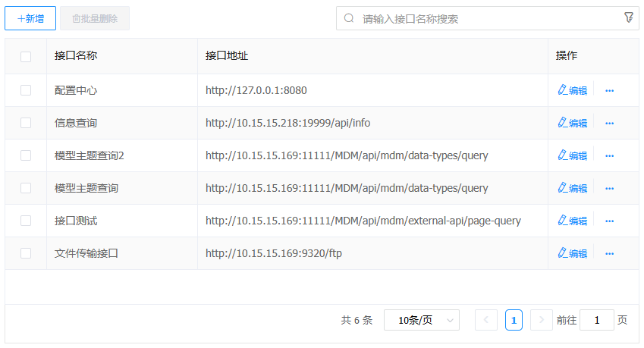Edit the 模型主题查询2 interface entry
The image size is (644, 348).
coord(572,155)
